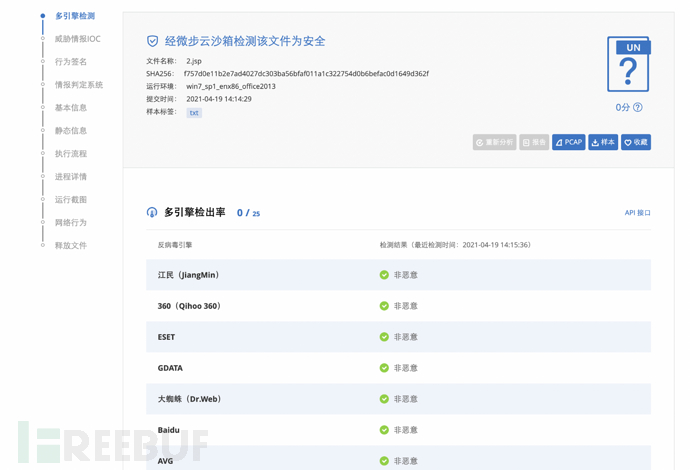The width and height of the screenshot is (690, 470).
Task: Select the 360 (Qihoo 360) engine row
Action: click(398, 306)
